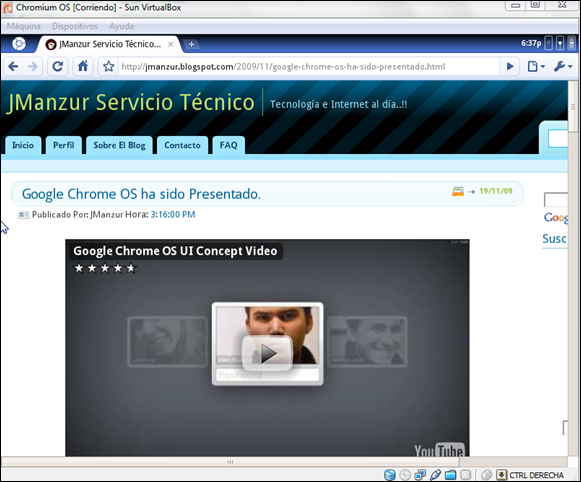Screen dimensions: 581x482
Task: Click the right dimmed user thumbnail in video
Action: point(367,342)
